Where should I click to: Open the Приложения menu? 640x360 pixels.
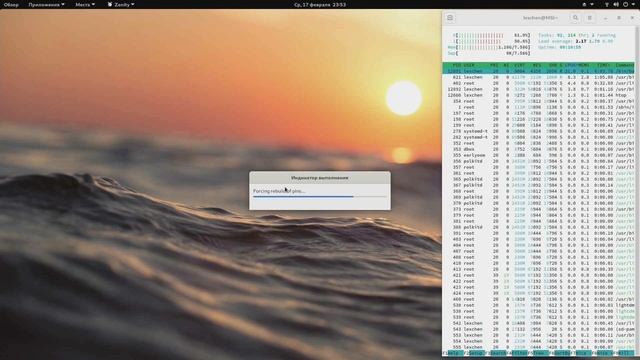click(46, 4)
